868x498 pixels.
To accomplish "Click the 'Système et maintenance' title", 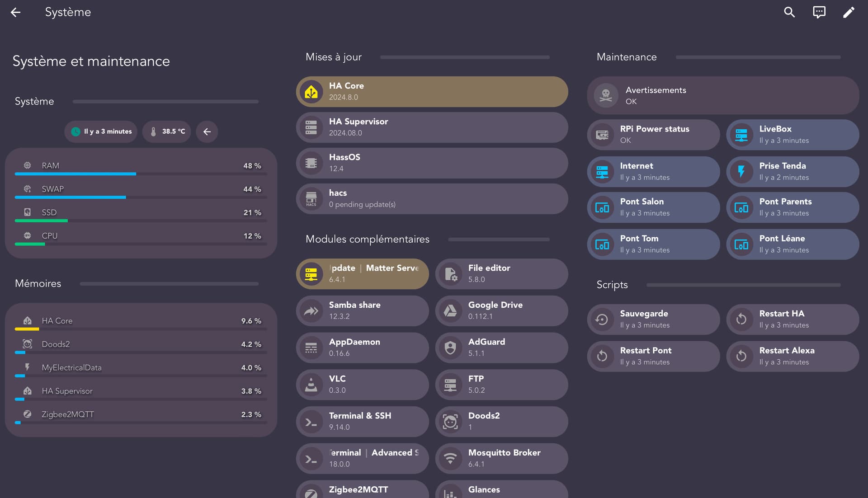I will tap(91, 61).
